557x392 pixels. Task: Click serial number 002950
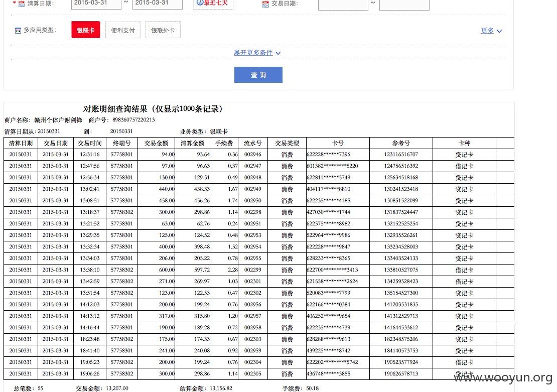(x=253, y=200)
